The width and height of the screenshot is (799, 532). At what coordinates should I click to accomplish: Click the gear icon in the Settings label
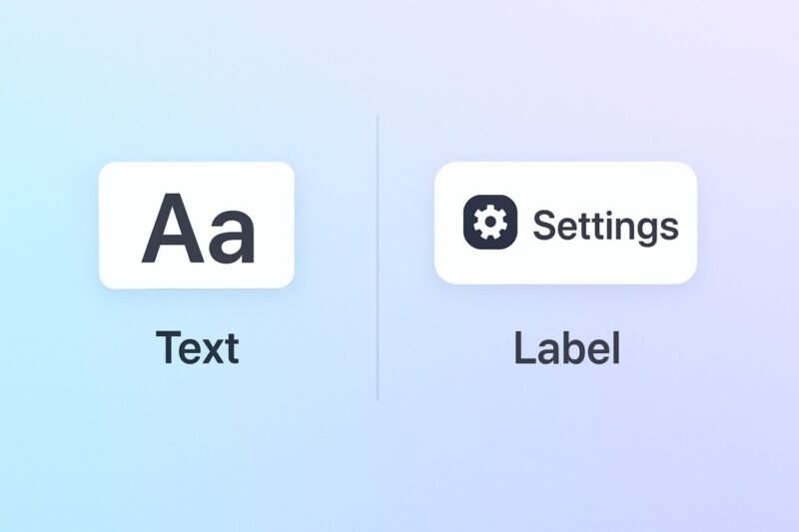click(x=489, y=222)
